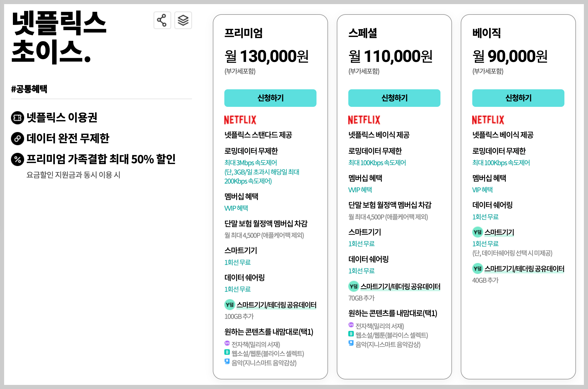The image size is (588, 389).
Task: Select the #공통혜택 heading
Action: 29,89
